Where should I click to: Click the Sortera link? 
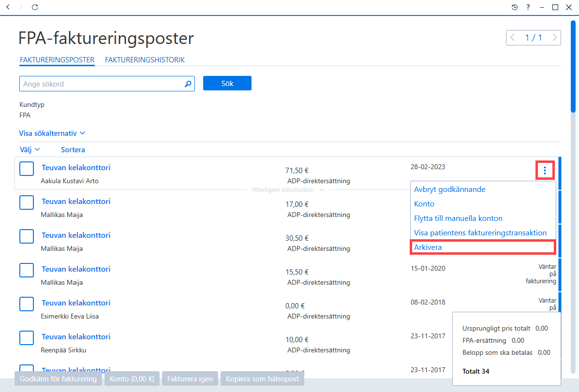pyautogui.click(x=73, y=149)
